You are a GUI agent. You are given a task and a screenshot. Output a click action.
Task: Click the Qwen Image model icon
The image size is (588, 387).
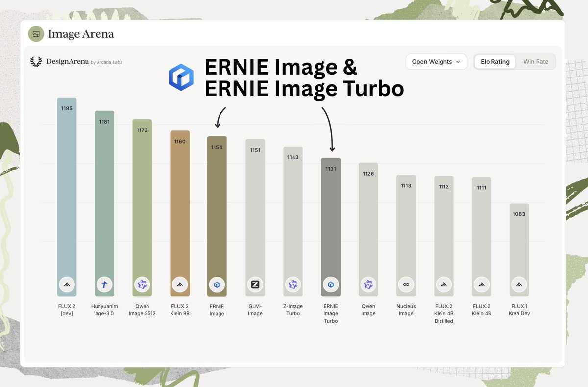click(x=368, y=284)
